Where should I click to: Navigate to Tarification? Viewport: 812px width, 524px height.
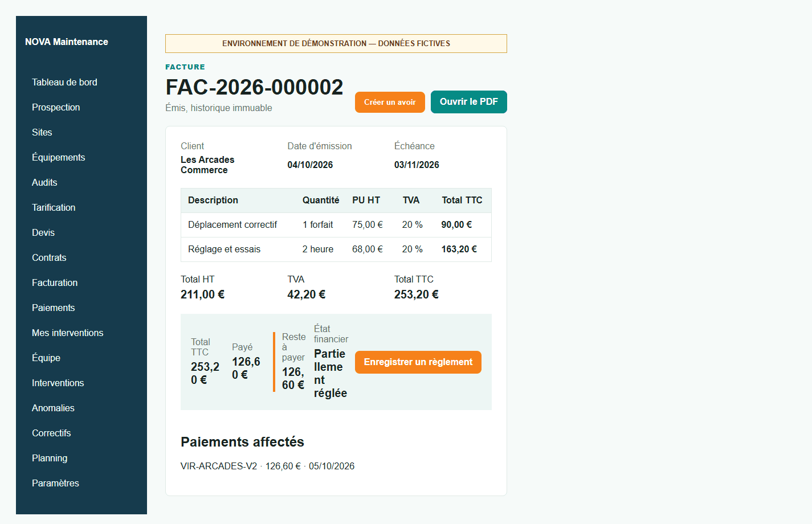54,207
